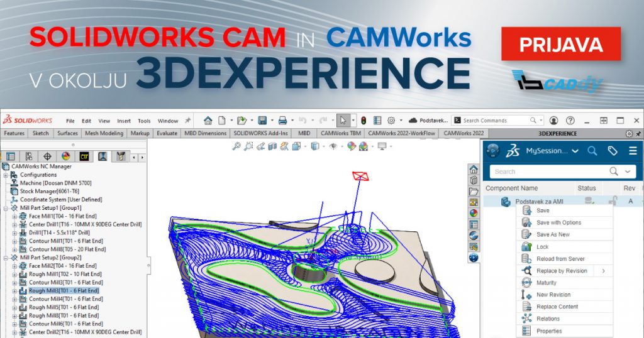This screenshot has height=338, width=644.
Task: Click the Save disk icon in the toolbar
Action: coord(262,121)
